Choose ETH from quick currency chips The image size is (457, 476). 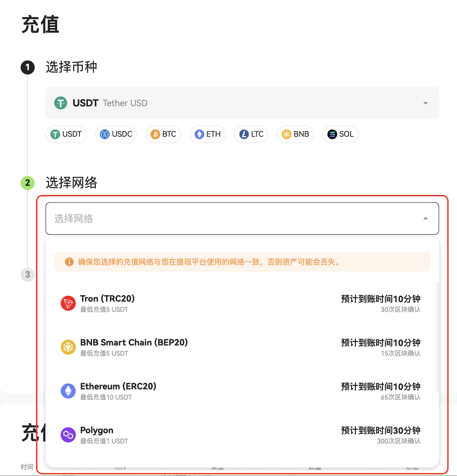pyautogui.click(x=208, y=134)
